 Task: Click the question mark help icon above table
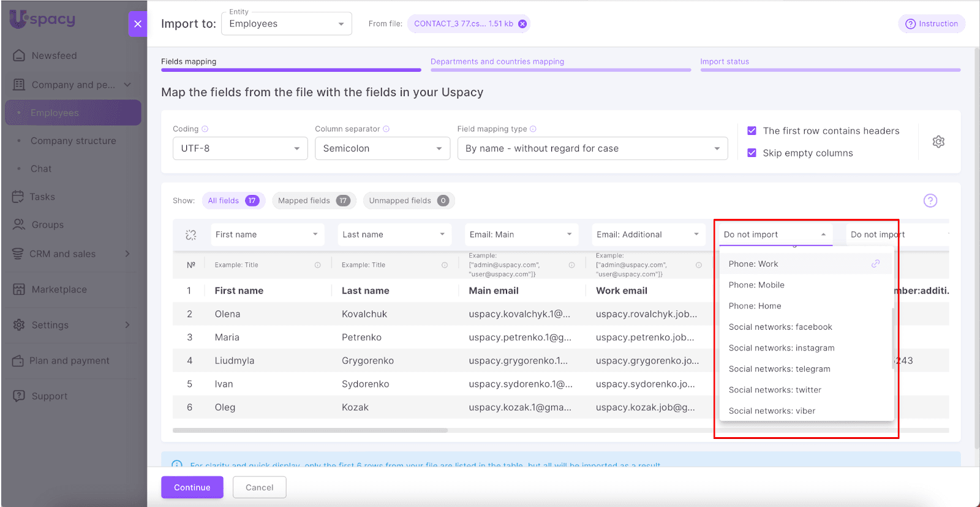(930, 200)
